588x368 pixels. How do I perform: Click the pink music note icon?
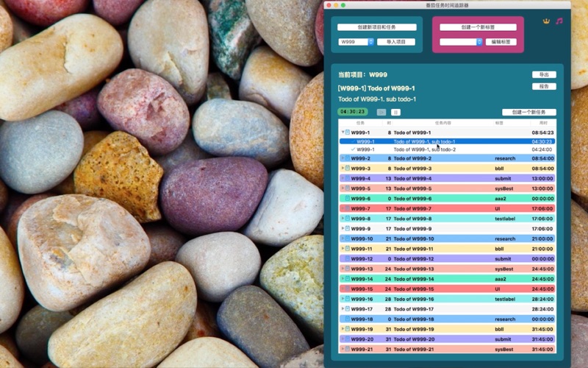[x=559, y=21]
